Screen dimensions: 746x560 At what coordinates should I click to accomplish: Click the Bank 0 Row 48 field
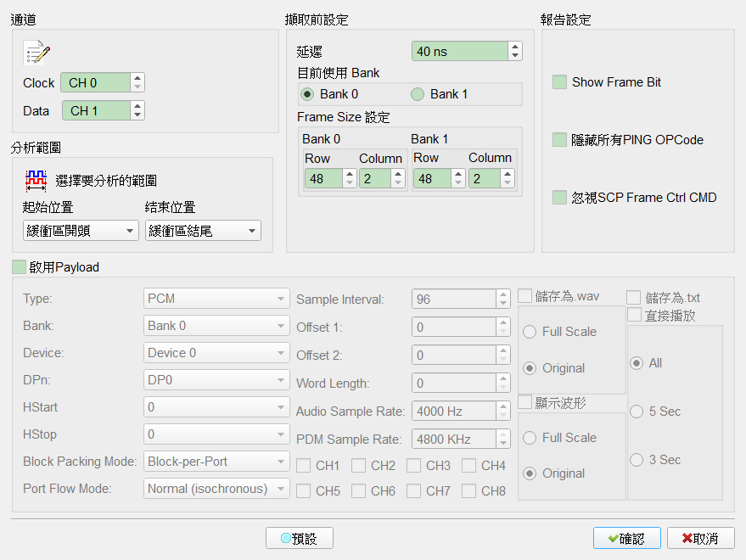click(x=323, y=178)
